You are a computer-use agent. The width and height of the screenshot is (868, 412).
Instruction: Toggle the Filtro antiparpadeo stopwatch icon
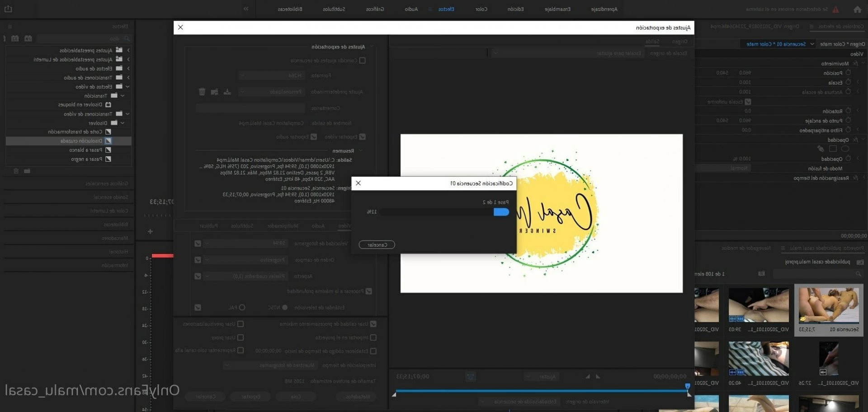(848, 130)
